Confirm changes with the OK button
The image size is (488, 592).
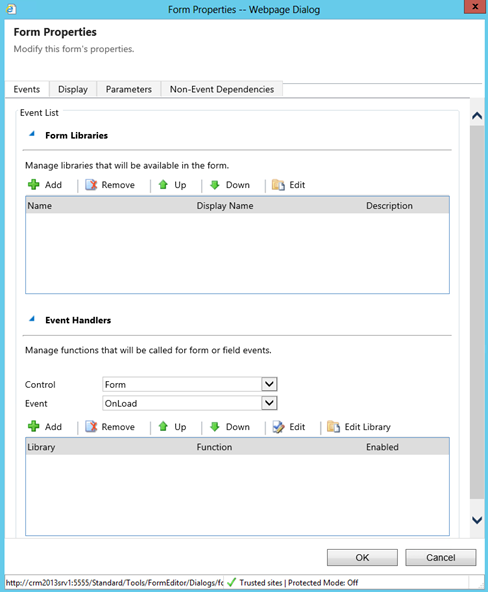[362, 557]
